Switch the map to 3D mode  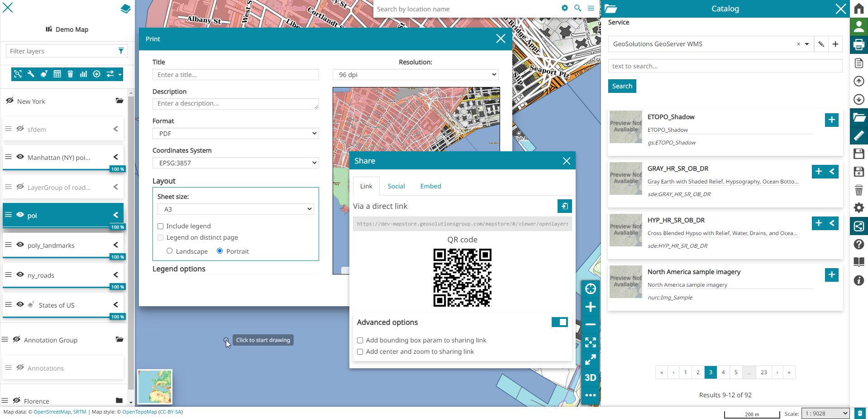point(591,378)
